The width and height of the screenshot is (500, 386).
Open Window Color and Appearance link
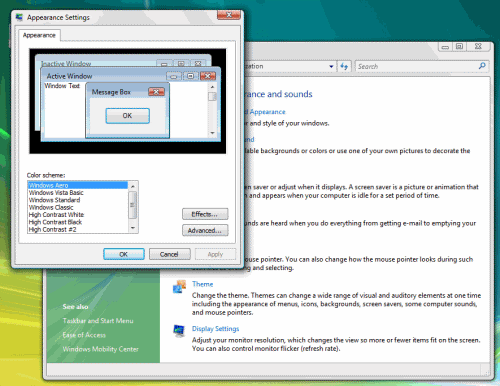[x=266, y=112]
